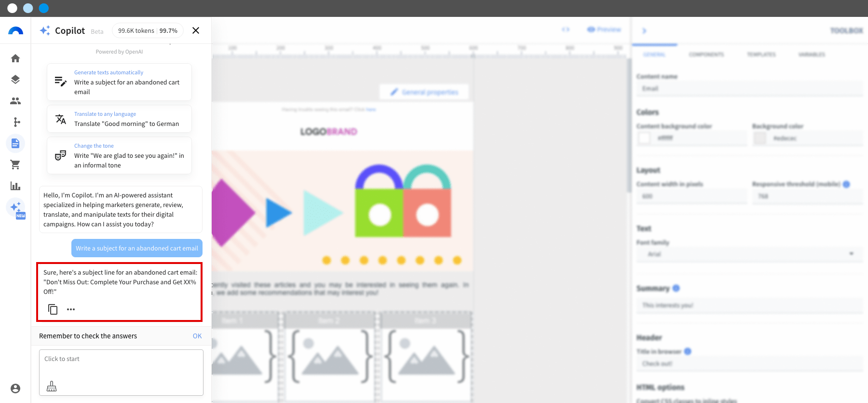Viewport: 868px width, 403px height.
Task: Click the LOGOBRAND logo in email canvas
Action: (329, 132)
